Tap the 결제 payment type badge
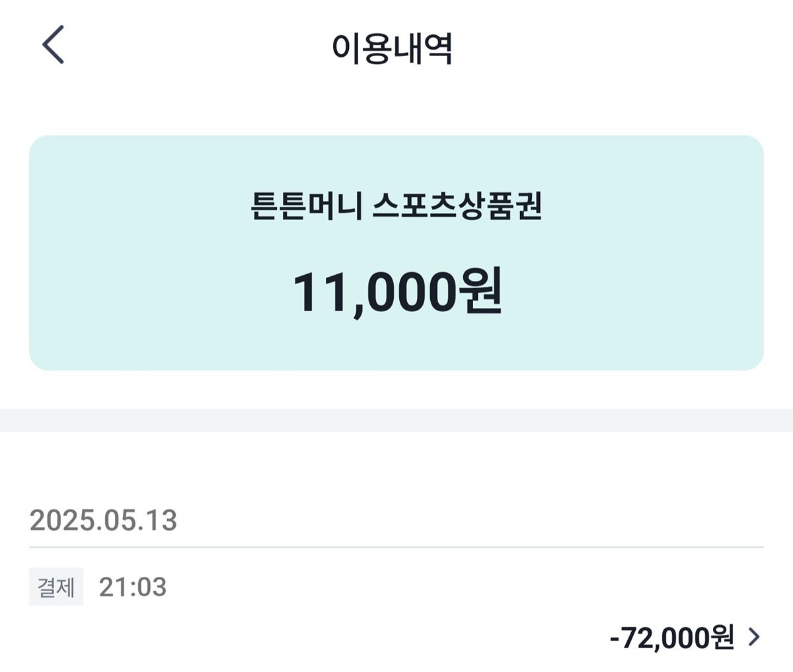Viewport: 793px width, 672px height. [x=56, y=587]
